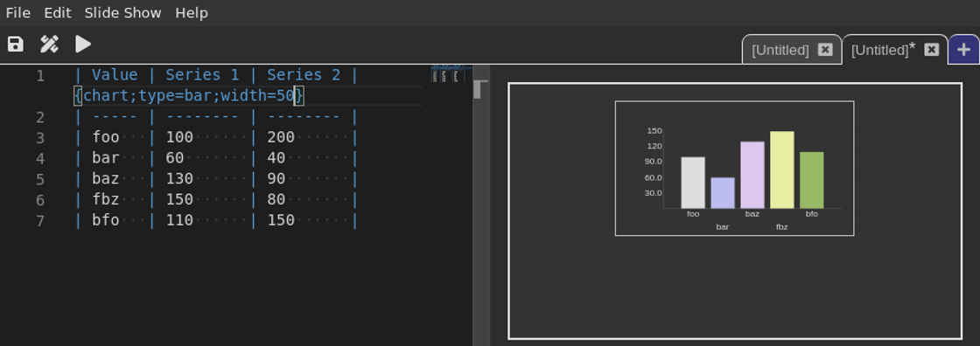This screenshot has height=346, width=980.
Task: Add a new tab with plus button
Action: pyautogui.click(x=963, y=49)
